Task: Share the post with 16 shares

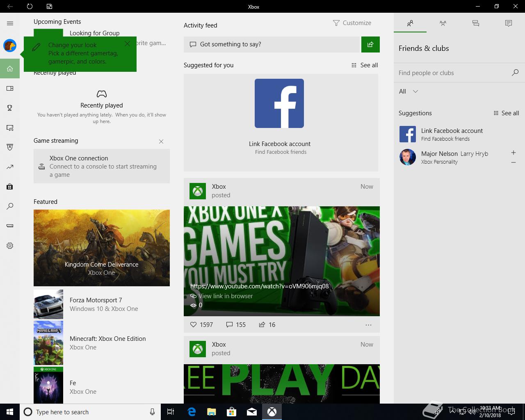Action: pos(267,324)
